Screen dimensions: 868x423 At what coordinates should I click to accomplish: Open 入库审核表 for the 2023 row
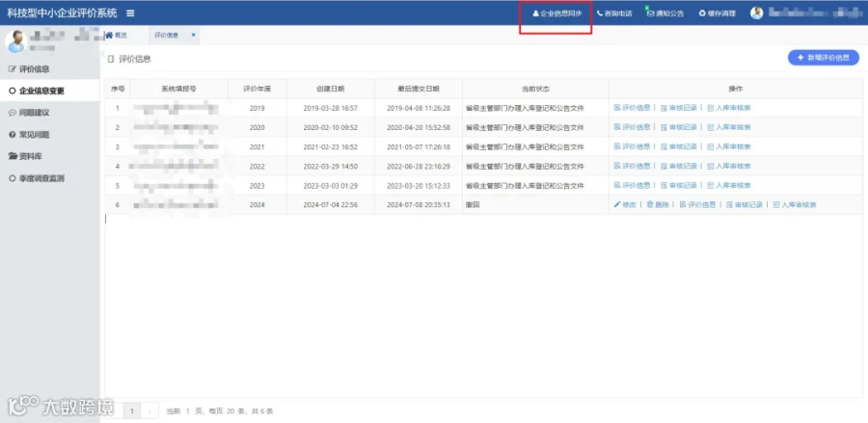pos(729,185)
